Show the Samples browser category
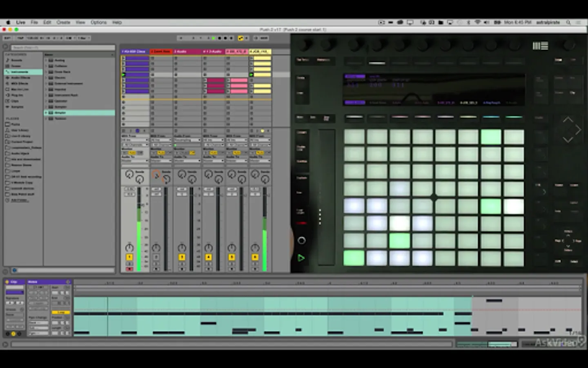Screen dimensions: 588x368 18,107
